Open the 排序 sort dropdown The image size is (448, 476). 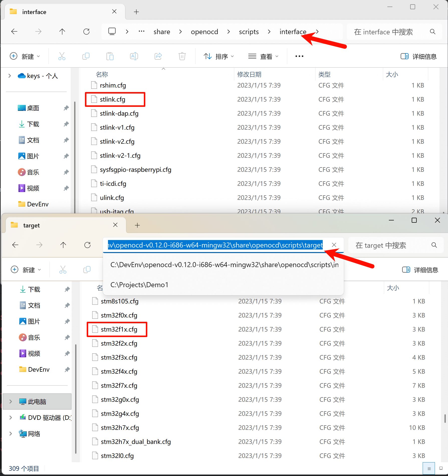(x=219, y=56)
